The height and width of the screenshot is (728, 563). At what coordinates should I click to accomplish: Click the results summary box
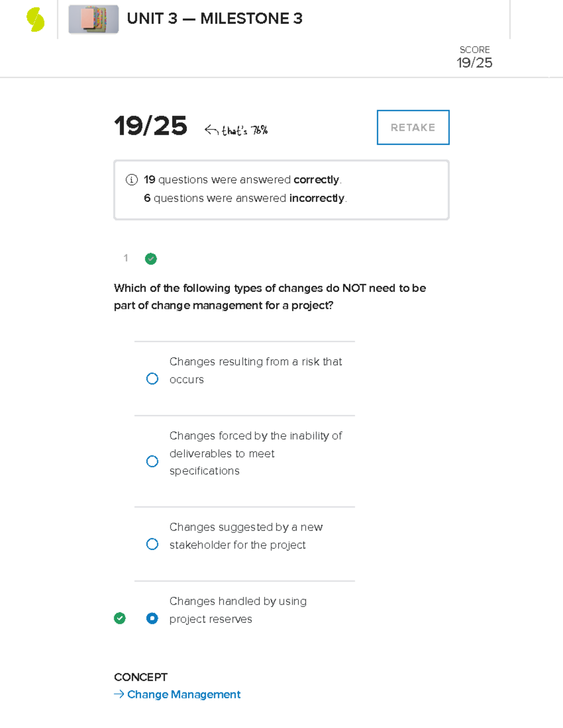pyautogui.click(x=281, y=189)
